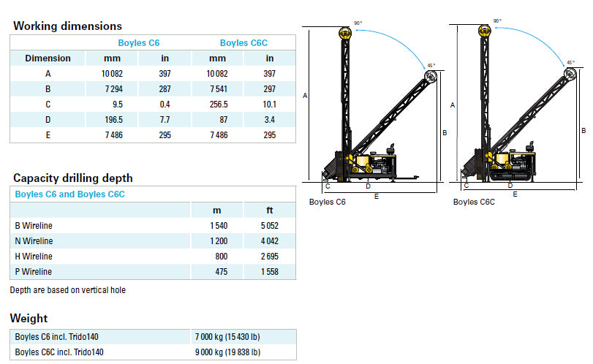Click the "N Wireline" row label
The image size is (593, 364).
(34, 241)
